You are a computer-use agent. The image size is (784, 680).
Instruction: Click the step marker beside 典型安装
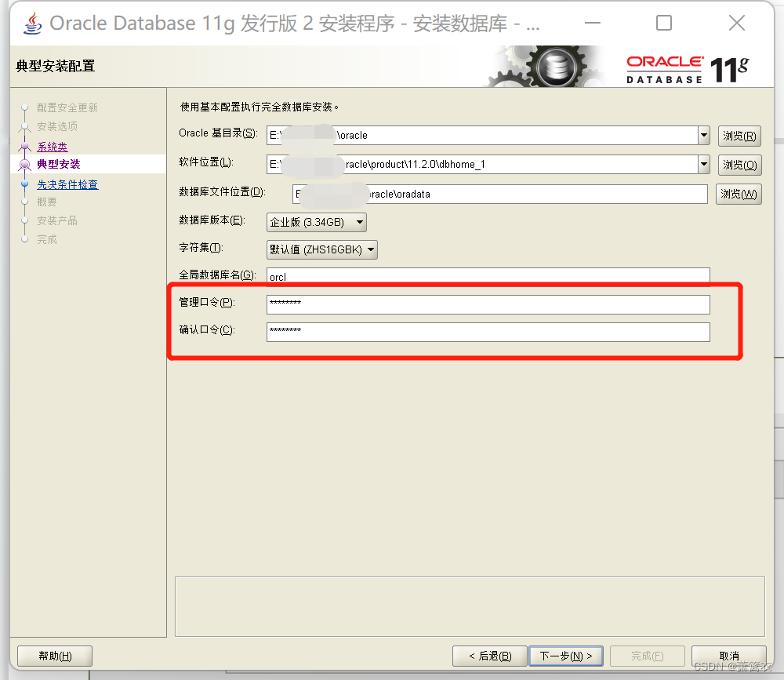pyautogui.click(x=24, y=164)
